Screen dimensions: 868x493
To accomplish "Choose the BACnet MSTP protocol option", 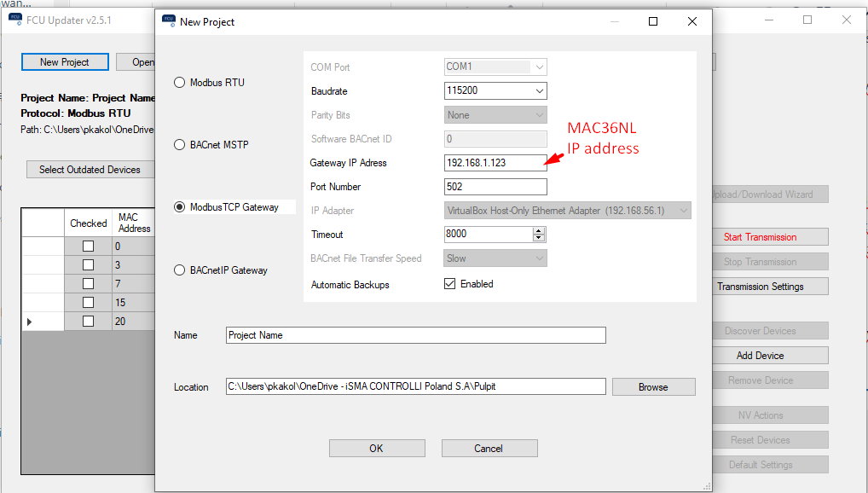I will coord(179,145).
